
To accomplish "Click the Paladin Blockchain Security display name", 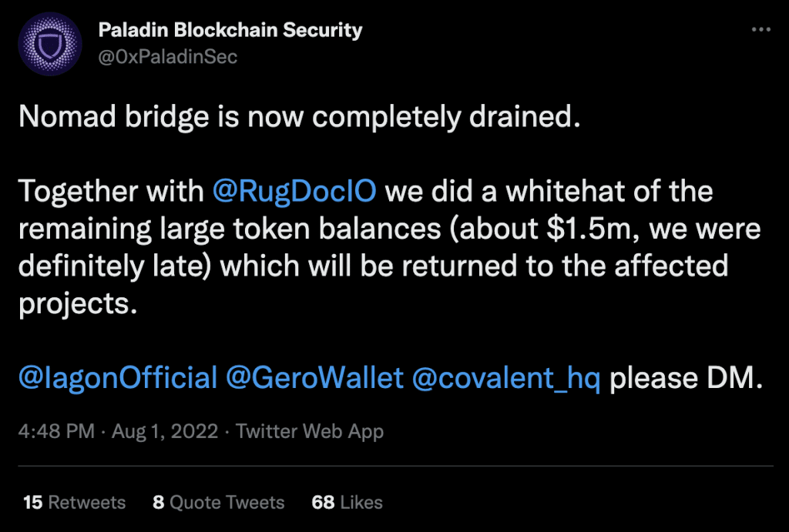I will [x=230, y=31].
